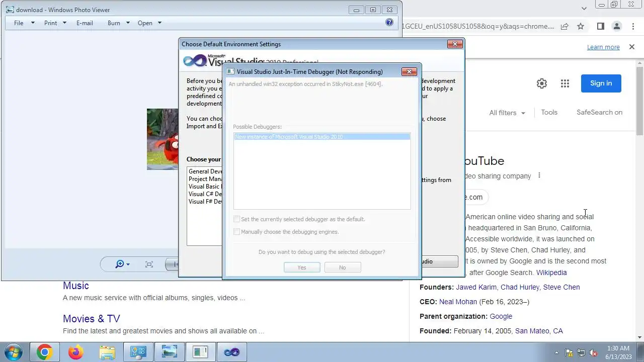Open network status icon in tray

[581, 352]
